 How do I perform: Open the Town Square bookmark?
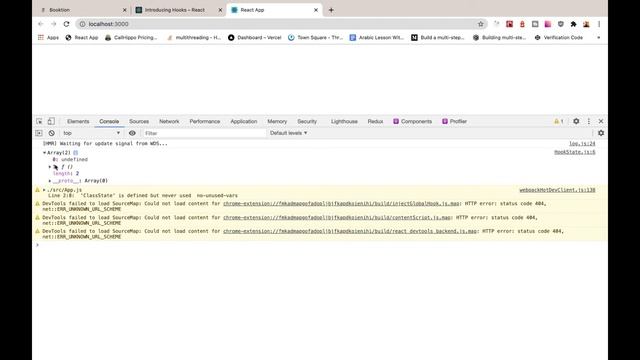[316, 38]
